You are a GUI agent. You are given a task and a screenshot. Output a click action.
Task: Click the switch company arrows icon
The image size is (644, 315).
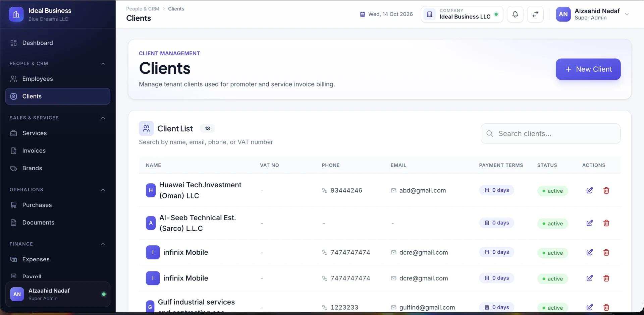coord(535,14)
